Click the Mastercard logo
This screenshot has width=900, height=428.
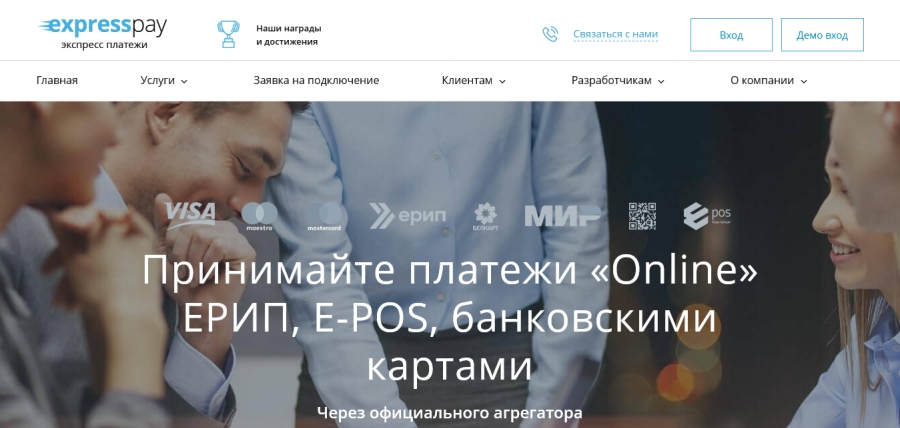(324, 217)
